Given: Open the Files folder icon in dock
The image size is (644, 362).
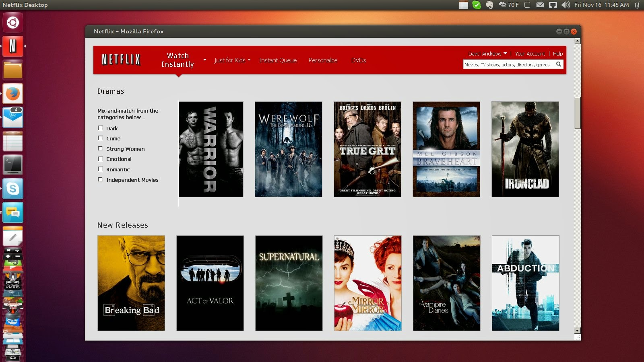Looking at the screenshot, I should pos(13,70).
